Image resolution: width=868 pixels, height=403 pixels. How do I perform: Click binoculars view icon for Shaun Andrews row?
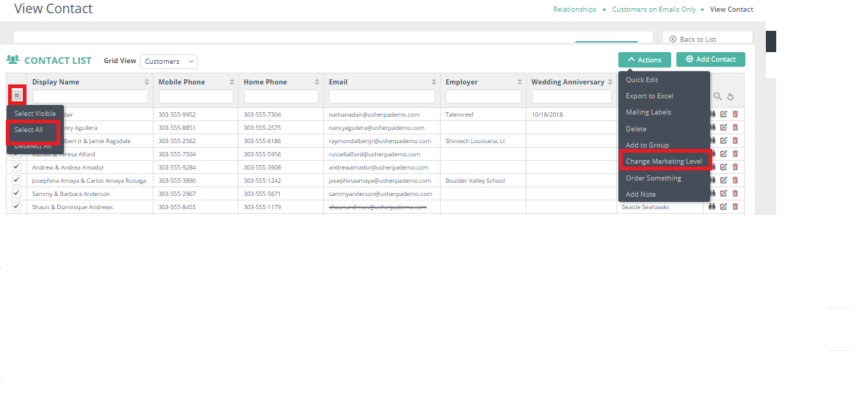coord(712,207)
